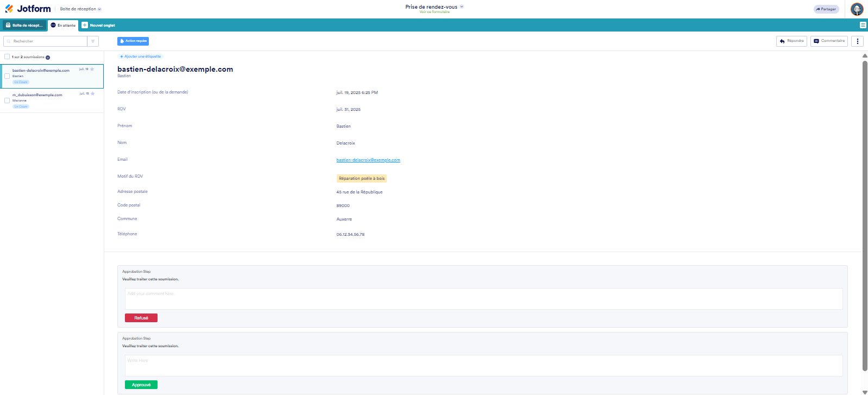Switch to the Boîte de récept... tab

click(x=24, y=25)
